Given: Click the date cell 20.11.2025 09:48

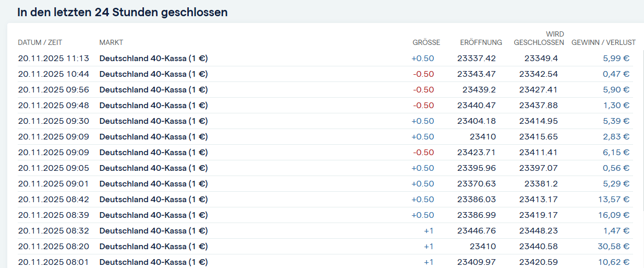Looking at the screenshot, I should (53, 105).
